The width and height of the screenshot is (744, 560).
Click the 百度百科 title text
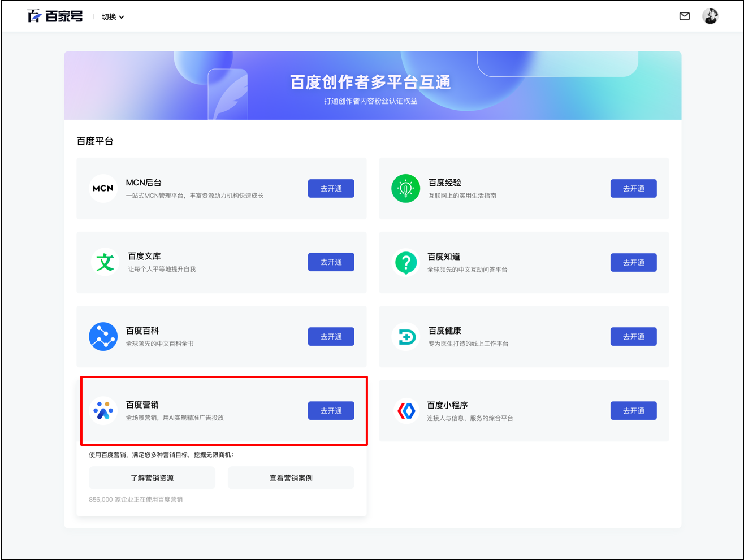142,331
